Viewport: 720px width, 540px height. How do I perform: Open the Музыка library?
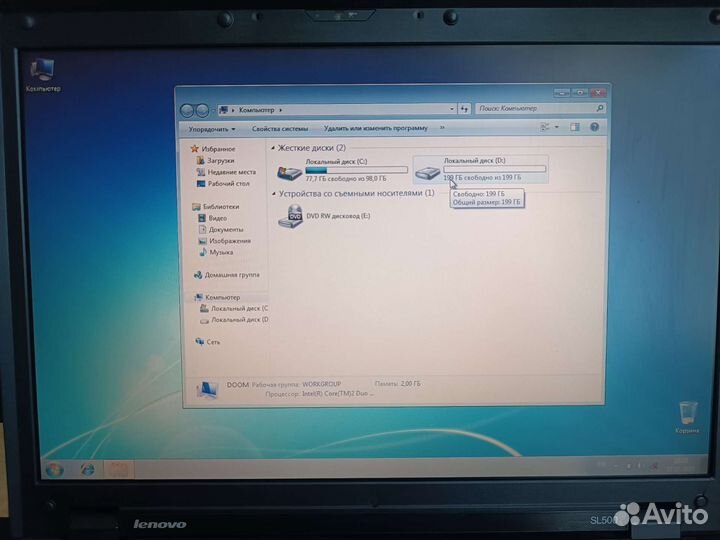pos(216,252)
